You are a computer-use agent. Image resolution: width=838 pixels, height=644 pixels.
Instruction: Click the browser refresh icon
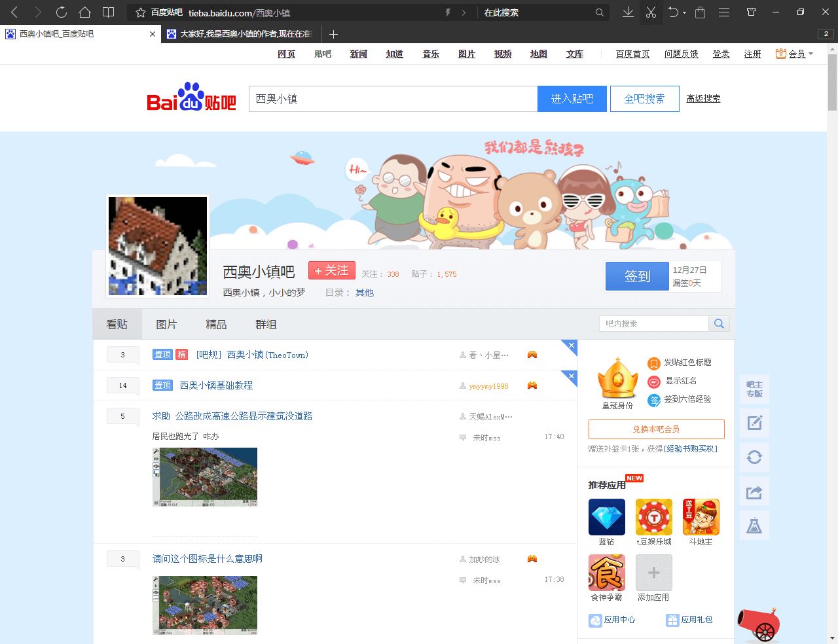click(x=61, y=12)
